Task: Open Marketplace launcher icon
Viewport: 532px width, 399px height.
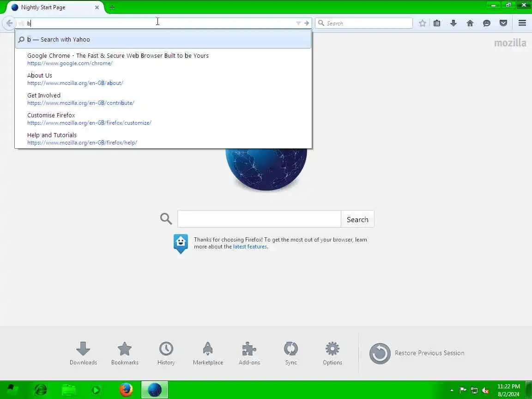Action: (x=208, y=354)
